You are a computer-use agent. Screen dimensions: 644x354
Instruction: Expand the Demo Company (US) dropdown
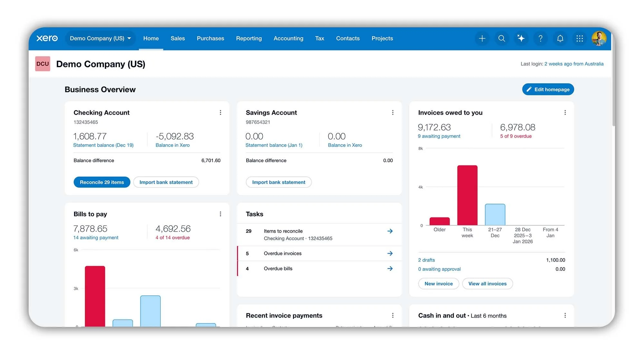[x=100, y=38]
